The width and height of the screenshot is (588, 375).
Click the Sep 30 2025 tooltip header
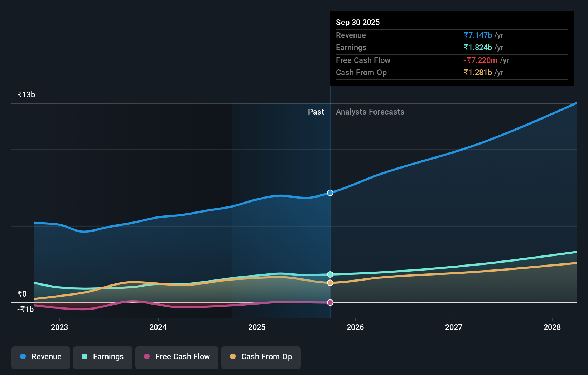pyautogui.click(x=358, y=22)
